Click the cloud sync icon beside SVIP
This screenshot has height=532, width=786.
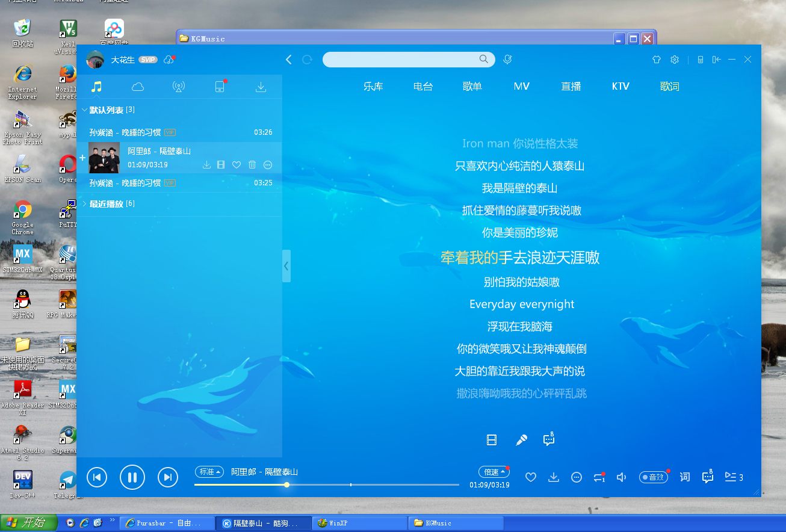click(169, 60)
